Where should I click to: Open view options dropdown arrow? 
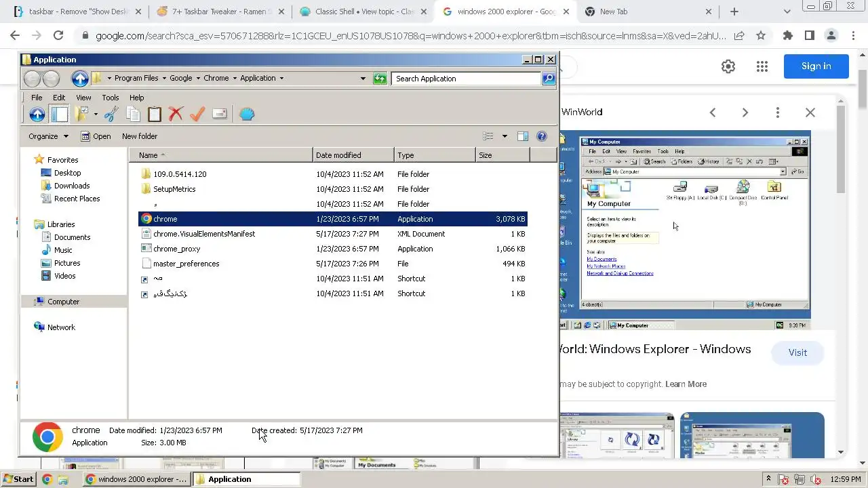pyautogui.click(x=505, y=136)
